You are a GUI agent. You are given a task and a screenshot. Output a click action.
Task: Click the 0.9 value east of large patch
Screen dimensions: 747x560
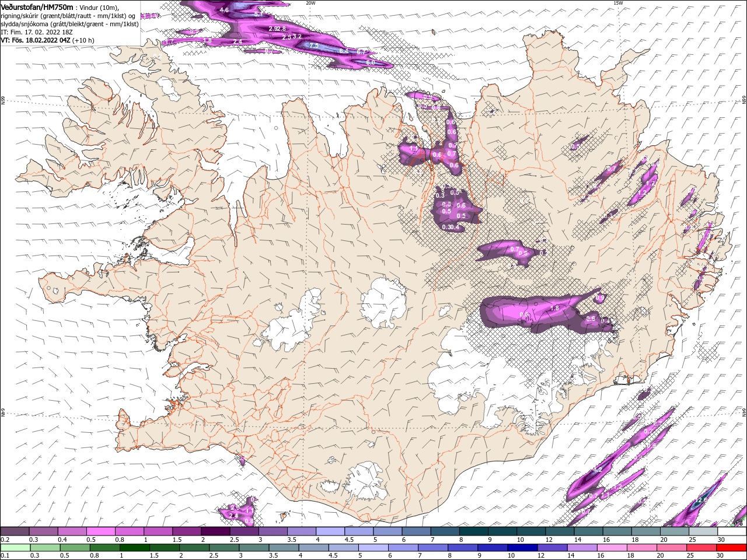[600, 298]
